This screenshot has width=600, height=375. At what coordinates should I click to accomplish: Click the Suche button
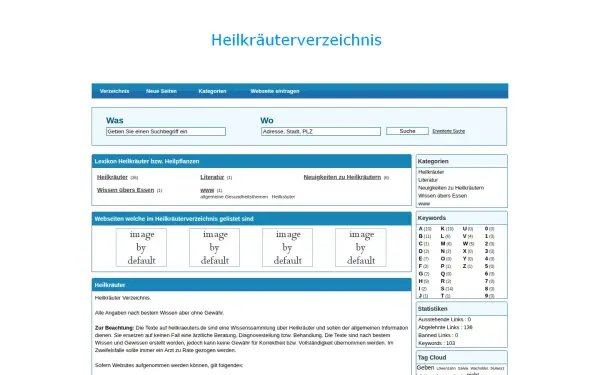tap(407, 131)
